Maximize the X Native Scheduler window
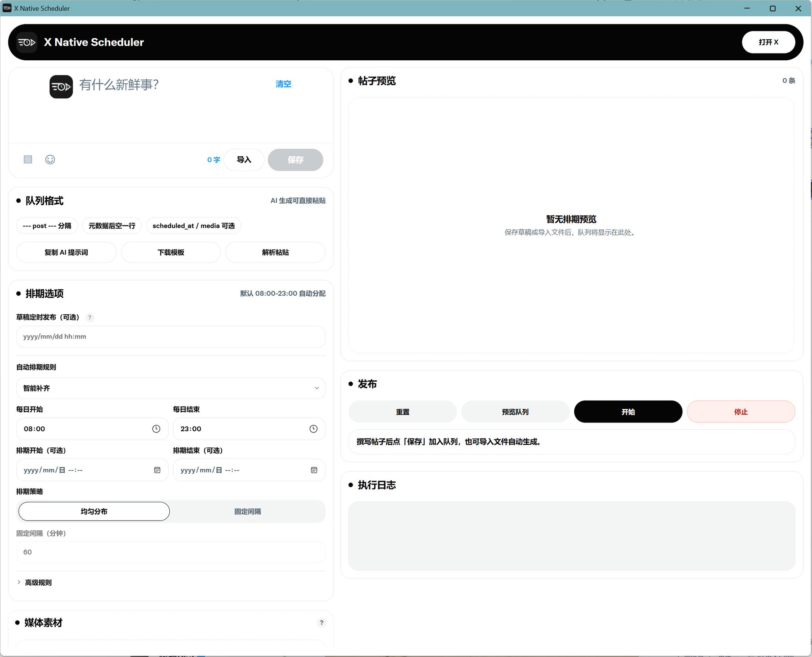 [773, 8]
